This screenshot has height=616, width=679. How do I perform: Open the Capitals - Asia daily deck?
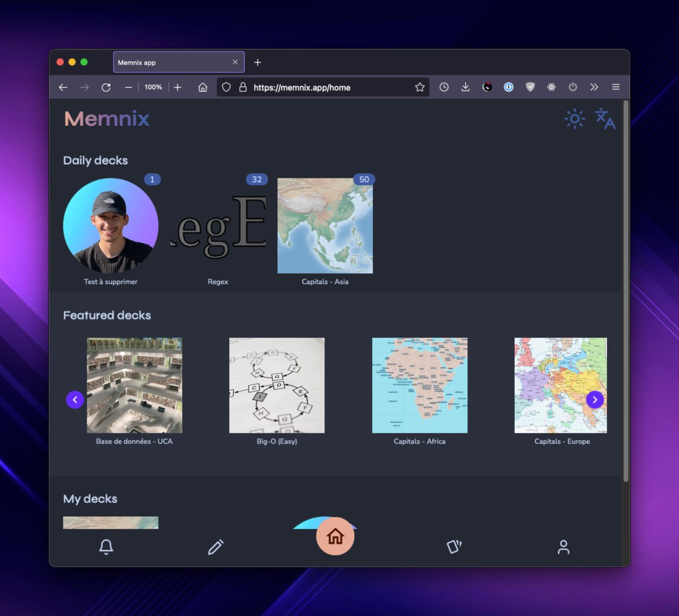325,226
